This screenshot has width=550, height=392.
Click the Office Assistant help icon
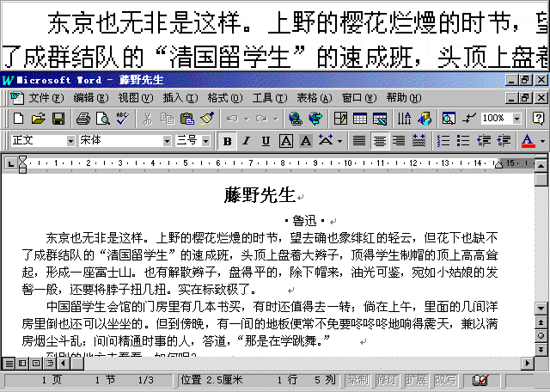click(538, 118)
